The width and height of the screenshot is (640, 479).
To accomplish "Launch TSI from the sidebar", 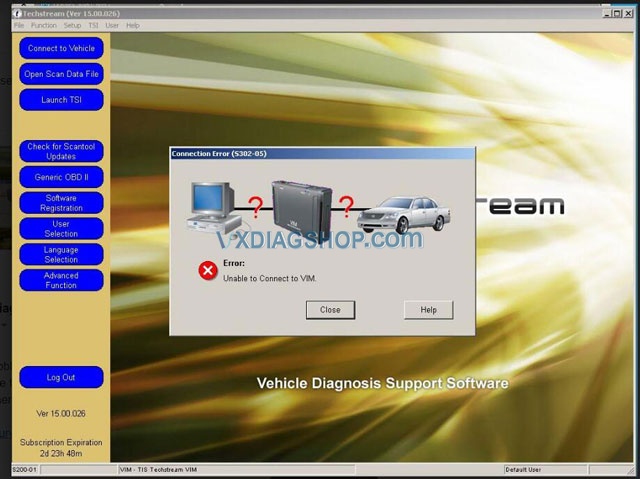I will [x=61, y=100].
